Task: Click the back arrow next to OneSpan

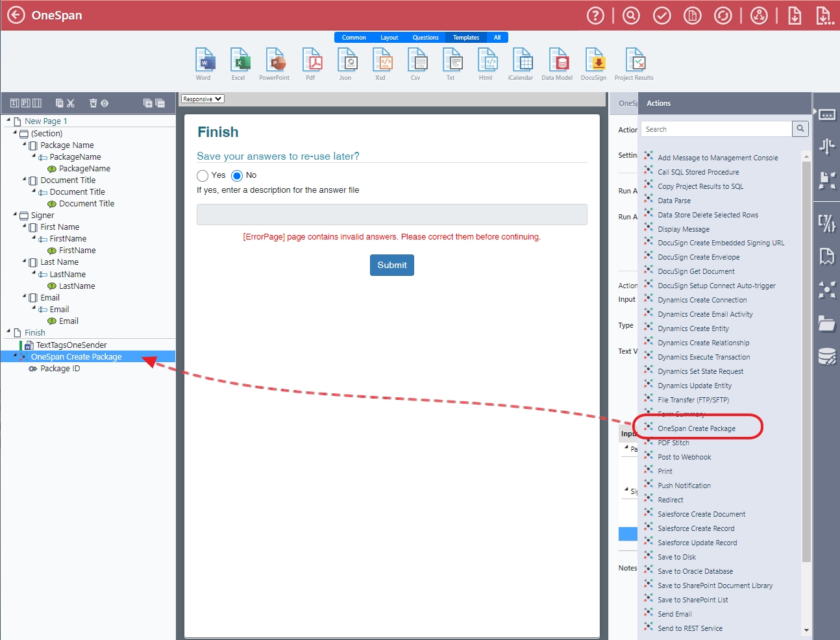Action: click(x=16, y=15)
